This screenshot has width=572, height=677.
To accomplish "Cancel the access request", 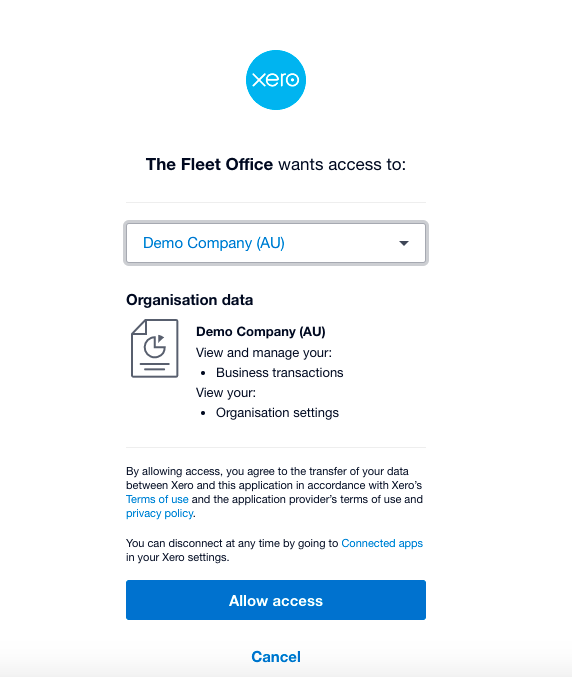I will click(x=276, y=657).
